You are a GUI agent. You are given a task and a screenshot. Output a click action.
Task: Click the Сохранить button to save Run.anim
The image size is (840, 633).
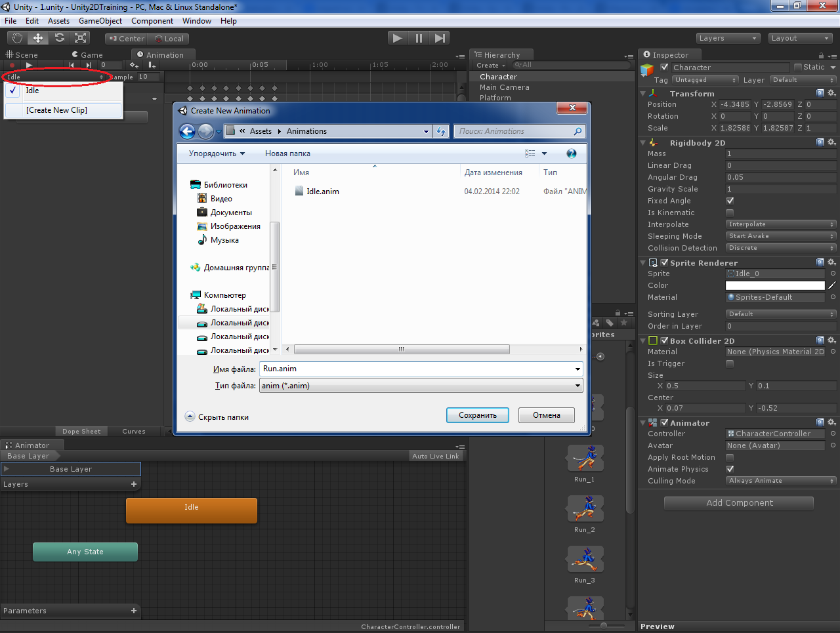(x=477, y=415)
